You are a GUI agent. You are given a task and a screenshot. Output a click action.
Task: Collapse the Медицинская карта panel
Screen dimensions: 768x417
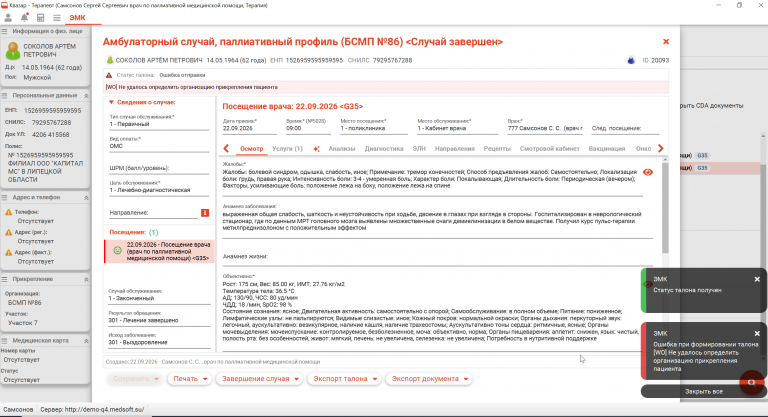click(x=86, y=341)
